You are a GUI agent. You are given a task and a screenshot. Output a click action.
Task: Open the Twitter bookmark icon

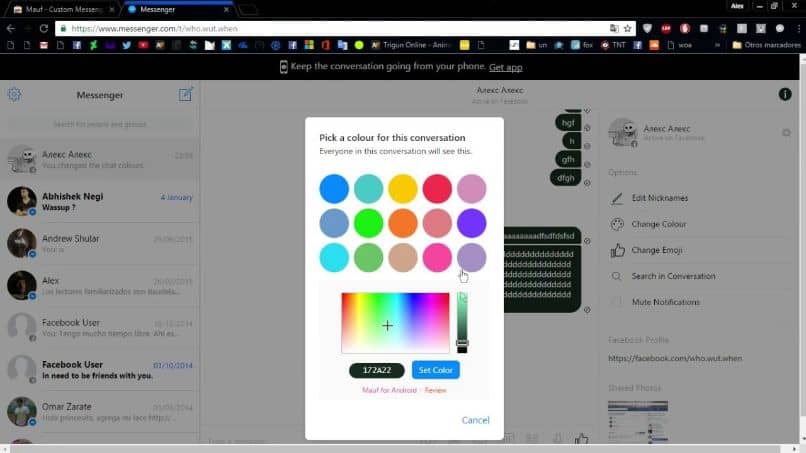coord(126,45)
